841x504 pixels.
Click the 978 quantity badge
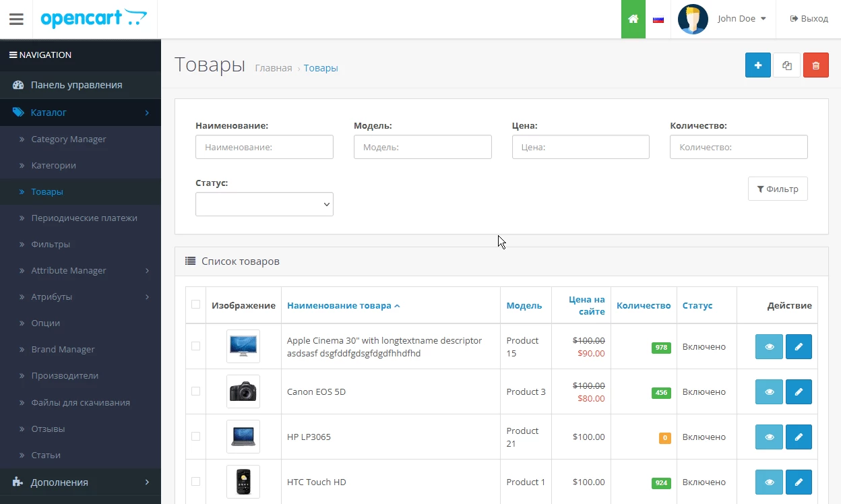pyautogui.click(x=661, y=348)
